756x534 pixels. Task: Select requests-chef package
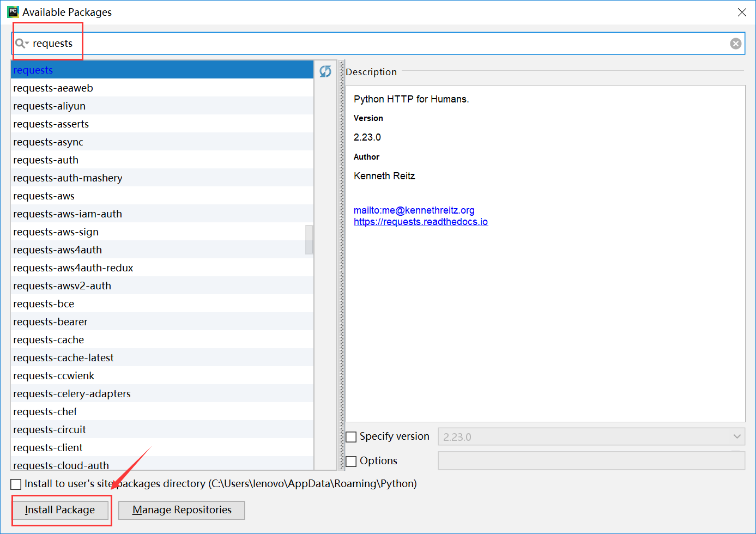click(x=162, y=411)
